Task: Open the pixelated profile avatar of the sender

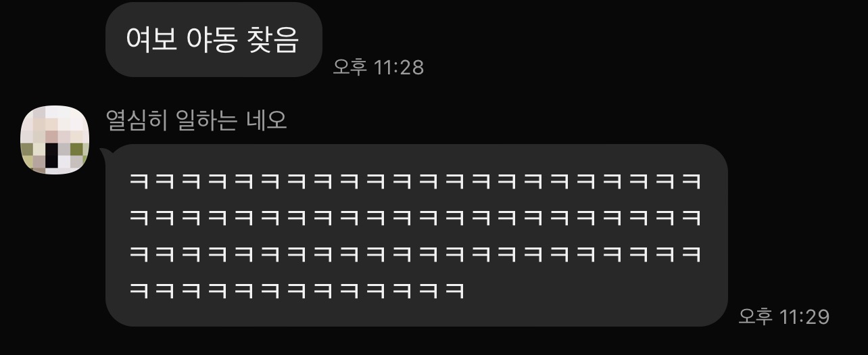Action: [56, 139]
